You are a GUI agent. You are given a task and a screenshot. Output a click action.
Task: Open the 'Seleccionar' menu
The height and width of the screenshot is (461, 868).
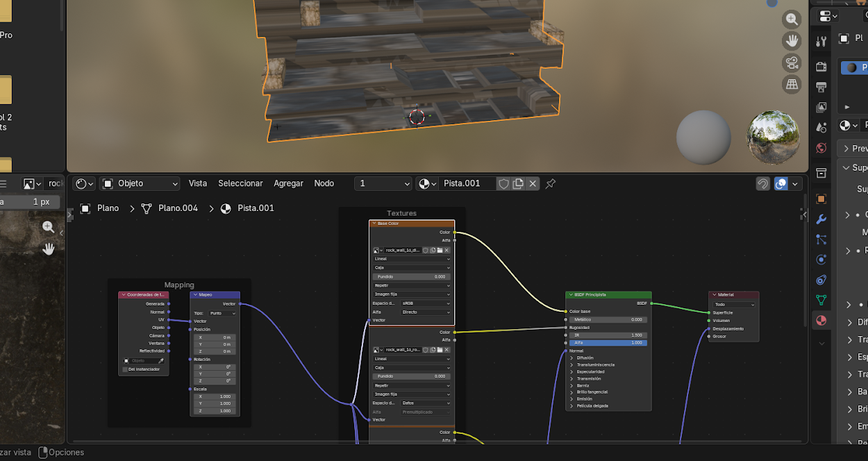[240, 184]
